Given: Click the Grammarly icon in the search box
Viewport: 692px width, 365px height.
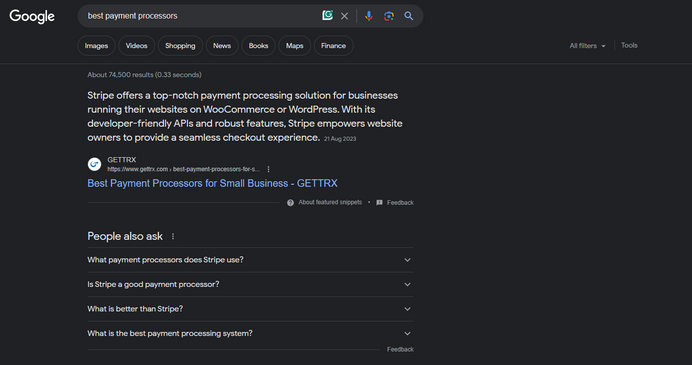Looking at the screenshot, I should point(327,15).
